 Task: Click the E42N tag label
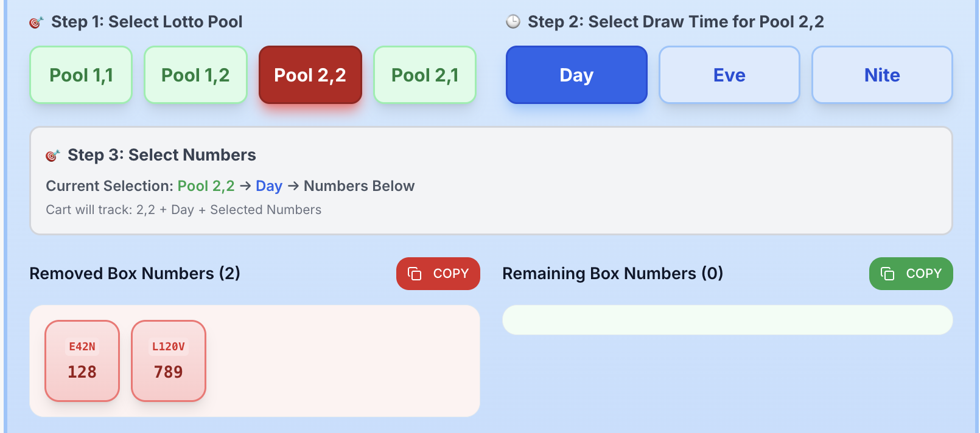(x=82, y=347)
